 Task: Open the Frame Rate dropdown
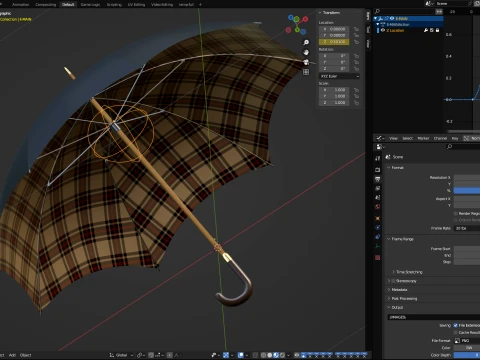(x=467, y=228)
